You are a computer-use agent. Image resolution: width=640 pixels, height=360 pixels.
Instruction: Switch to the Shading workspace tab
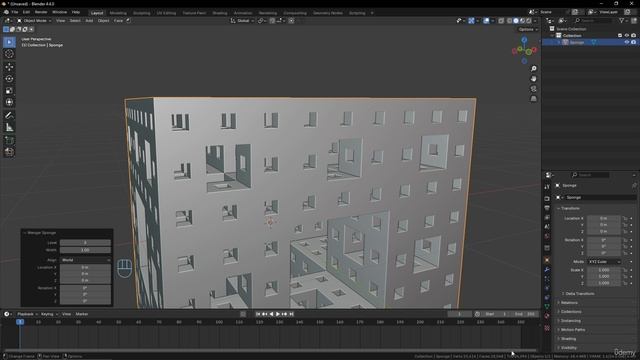point(220,13)
